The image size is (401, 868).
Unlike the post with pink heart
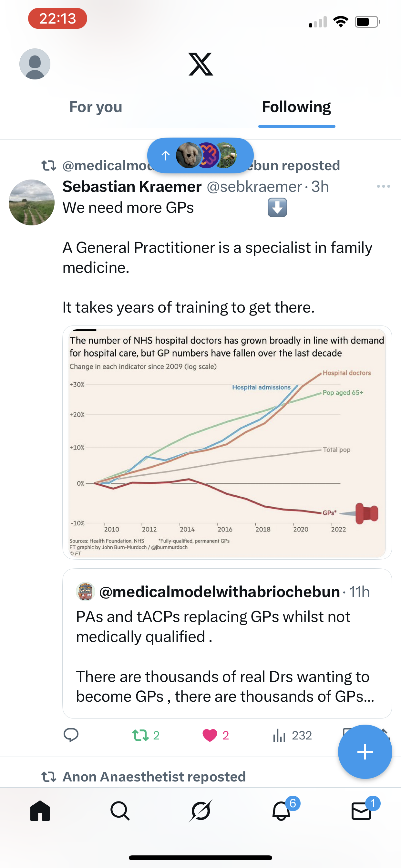click(x=210, y=735)
